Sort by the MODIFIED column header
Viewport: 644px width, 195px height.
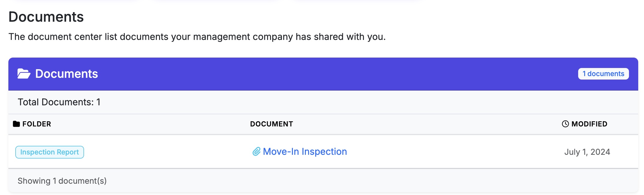pyautogui.click(x=589, y=124)
